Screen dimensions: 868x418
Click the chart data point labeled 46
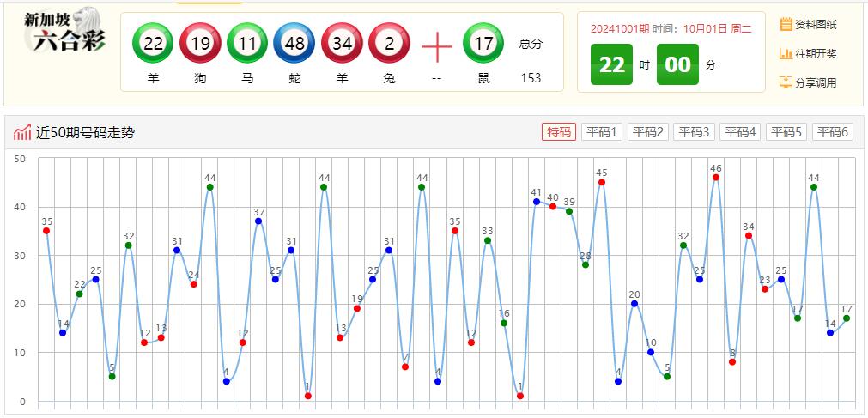point(716,178)
